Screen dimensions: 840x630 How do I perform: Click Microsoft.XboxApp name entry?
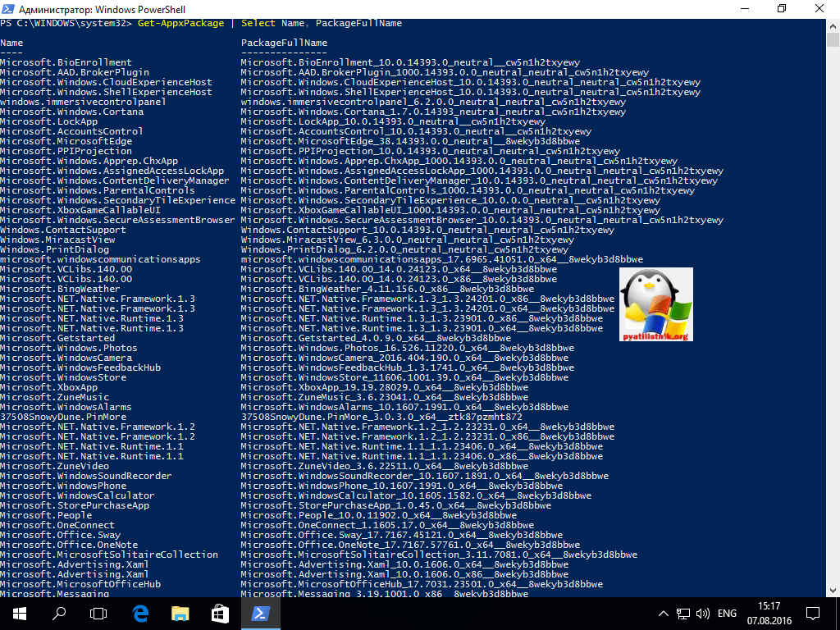point(48,387)
